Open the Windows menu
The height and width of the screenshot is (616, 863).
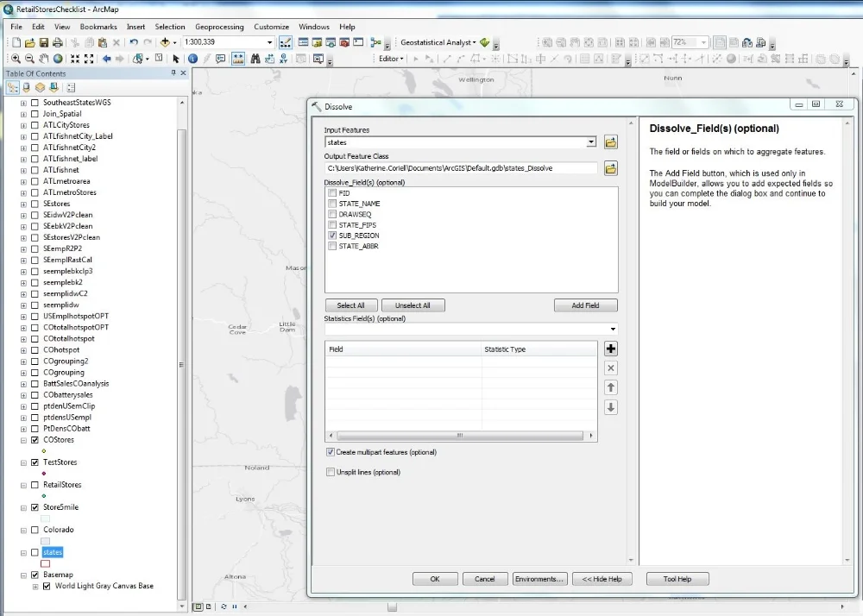click(x=314, y=27)
